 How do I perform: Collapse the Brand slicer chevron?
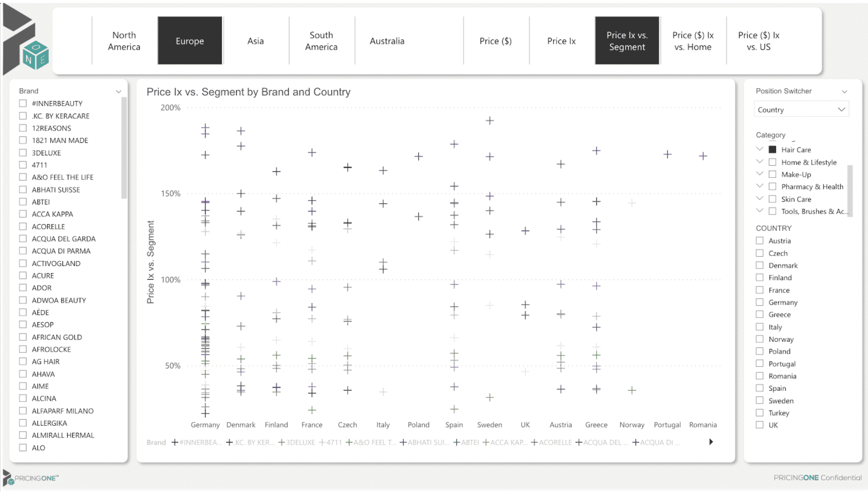click(118, 91)
